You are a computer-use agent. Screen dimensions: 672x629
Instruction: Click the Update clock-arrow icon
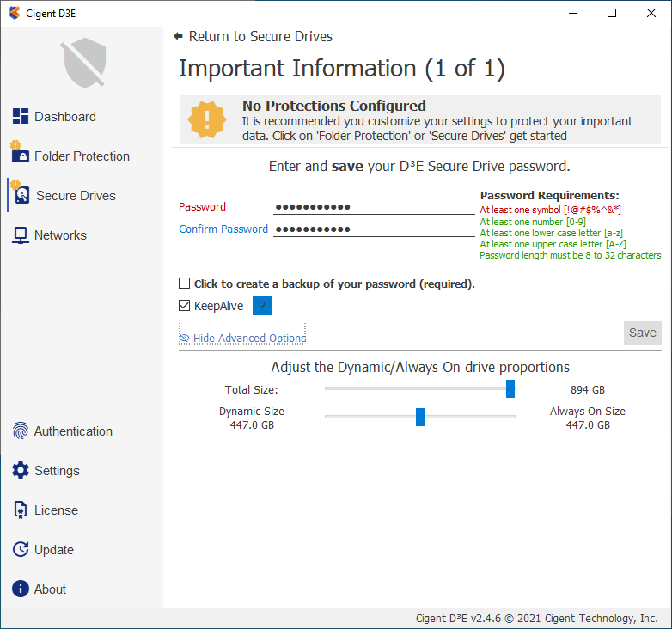21,549
